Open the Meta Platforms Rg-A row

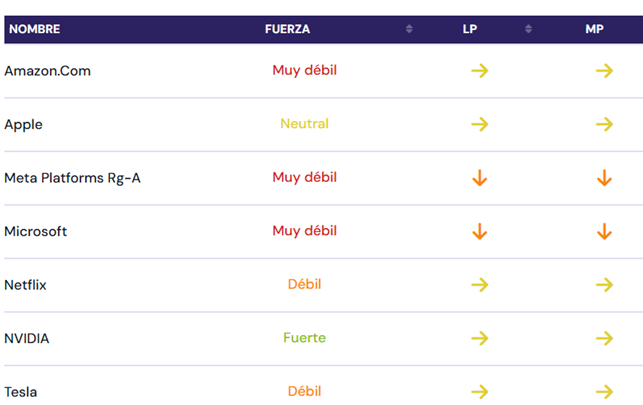click(72, 178)
